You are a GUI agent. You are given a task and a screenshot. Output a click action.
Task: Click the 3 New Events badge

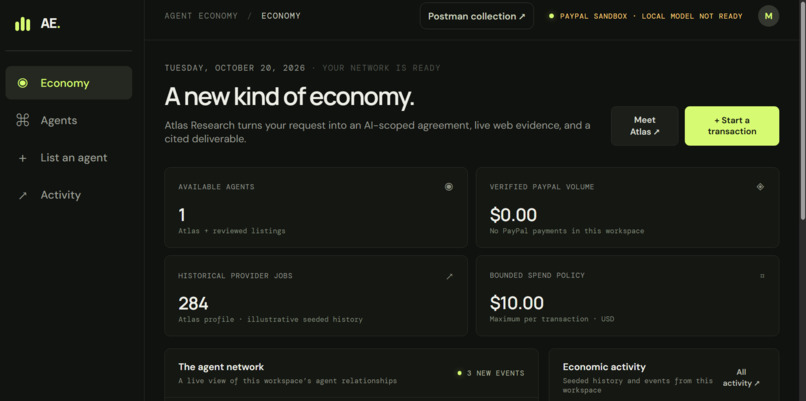(491, 373)
